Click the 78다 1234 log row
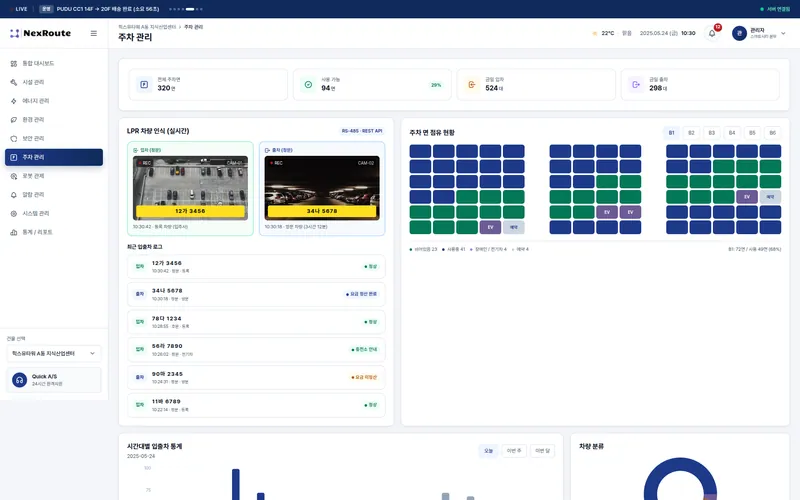Viewport: 800px width, 500px height. pos(256,322)
